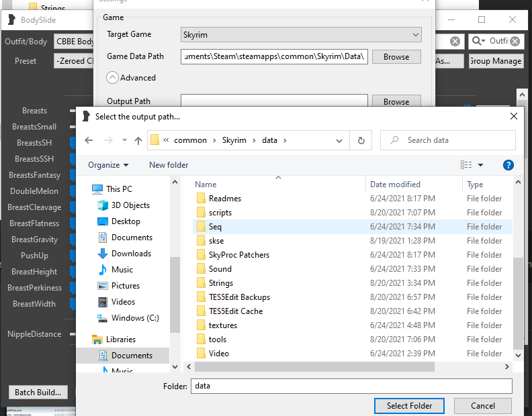Select This PC in navigation pane
This screenshot has width=532, height=416.
point(119,189)
